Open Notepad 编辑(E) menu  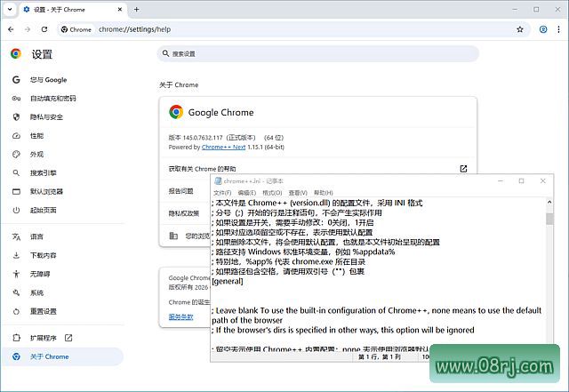pyautogui.click(x=247, y=193)
